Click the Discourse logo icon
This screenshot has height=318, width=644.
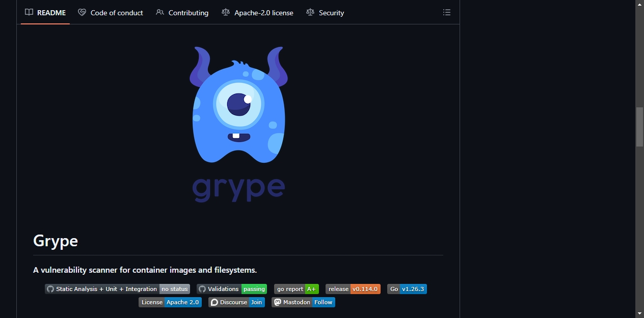(214, 302)
